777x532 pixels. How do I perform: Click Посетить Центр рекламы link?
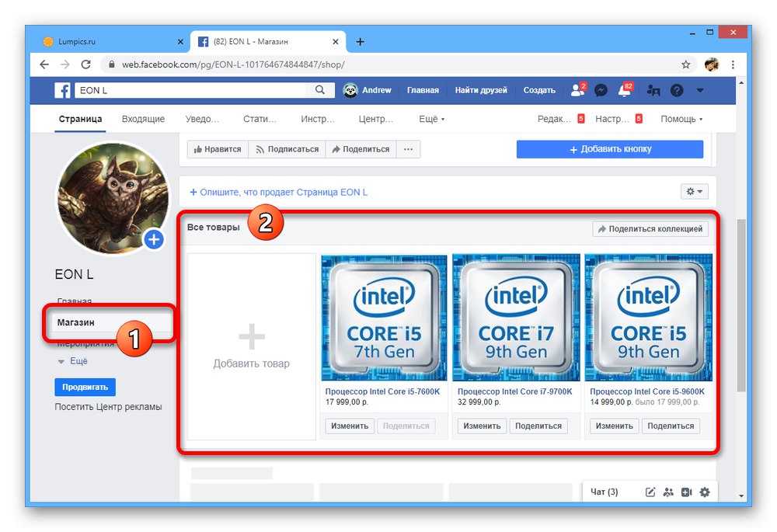(108, 407)
